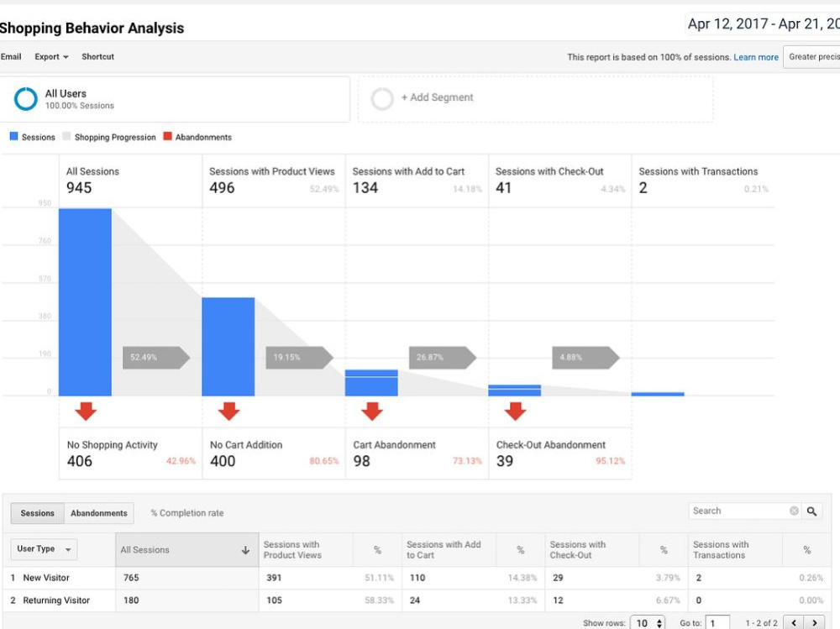This screenshot has width=840, height=629.
Task: Open the Show rows count selector
Action: [645, 623]
